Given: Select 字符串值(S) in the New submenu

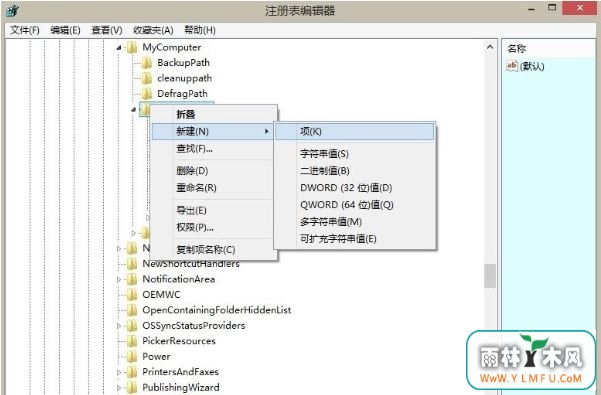Looking at the screenshot, I should [355, 154].
